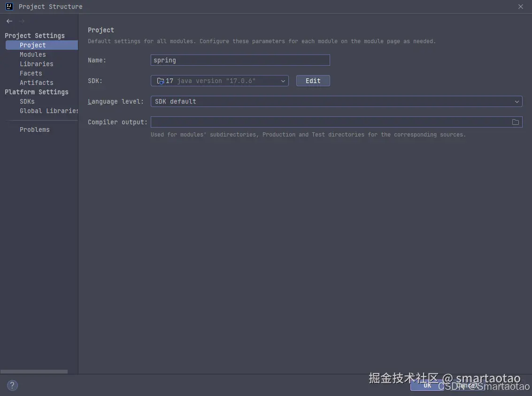532x396 pixels.
Task: Close the Project Structure dialog
Action: [x=520, y=7]
